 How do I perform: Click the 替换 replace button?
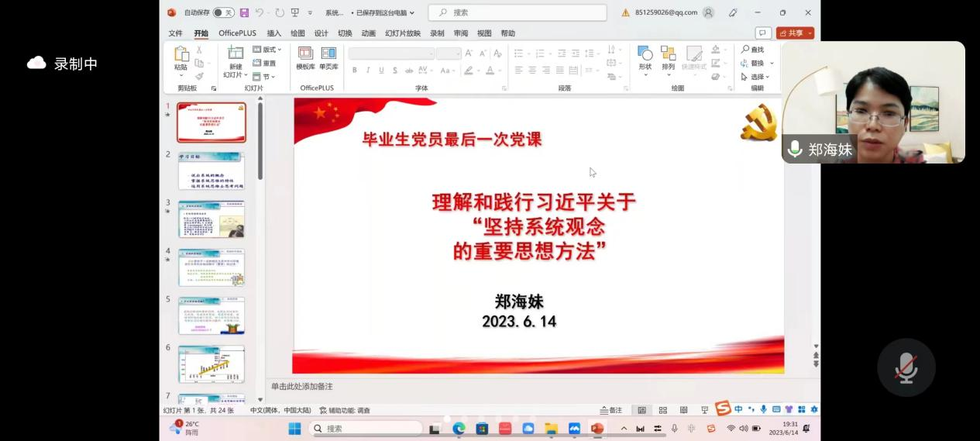click(x=752, y=63)
